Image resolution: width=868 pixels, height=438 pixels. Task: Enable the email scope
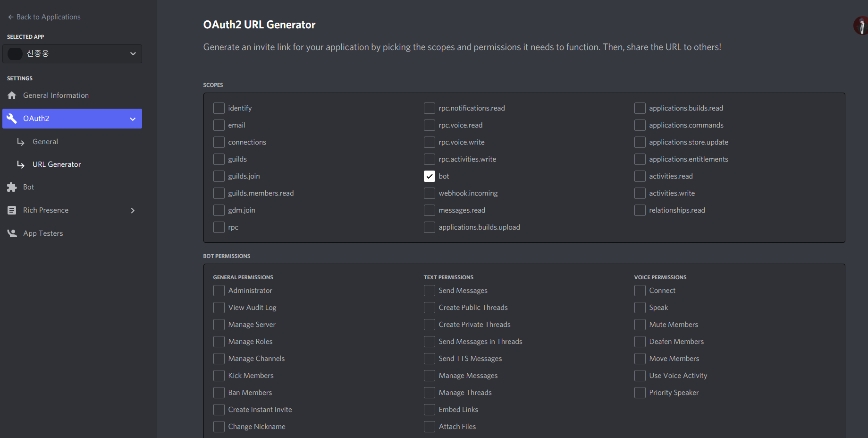219,125
